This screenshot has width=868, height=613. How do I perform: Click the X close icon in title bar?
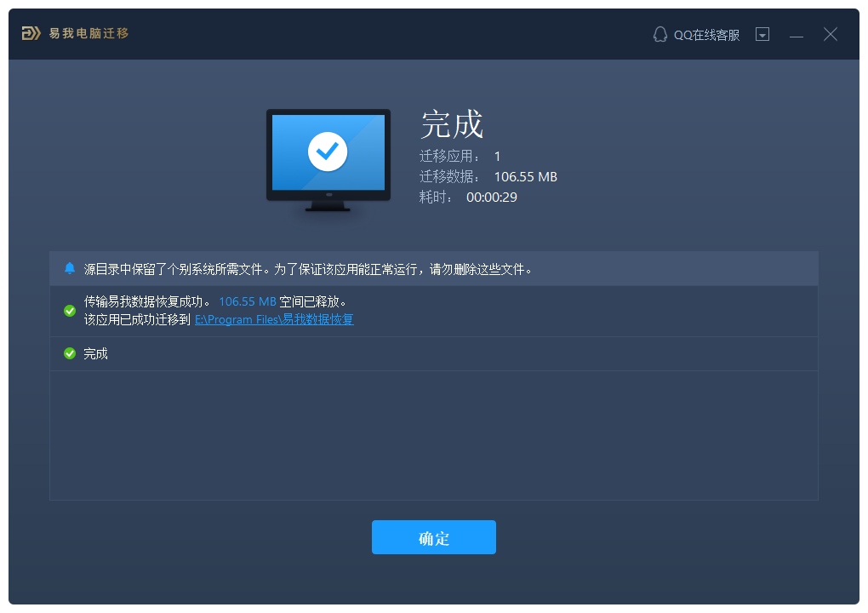click(830, 34)
